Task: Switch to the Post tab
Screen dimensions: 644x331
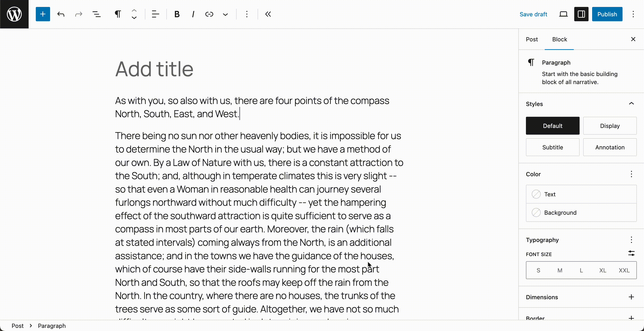Action: [532, 39]
